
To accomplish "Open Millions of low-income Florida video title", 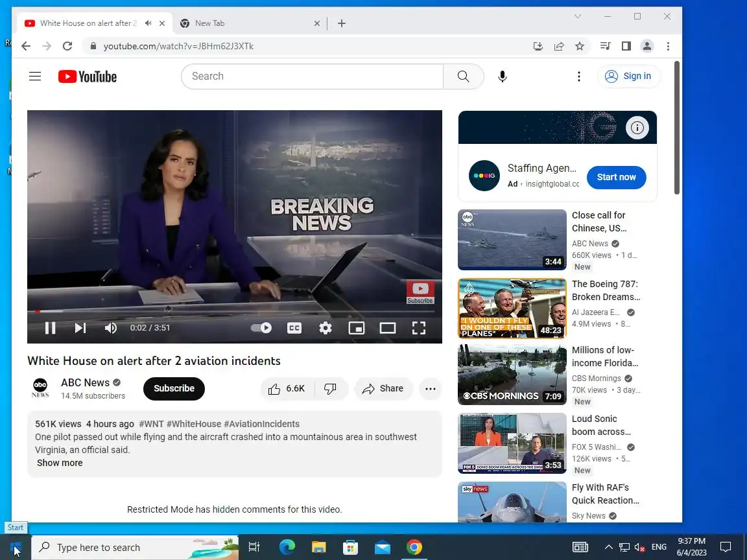I will click(x=605, y=356).
